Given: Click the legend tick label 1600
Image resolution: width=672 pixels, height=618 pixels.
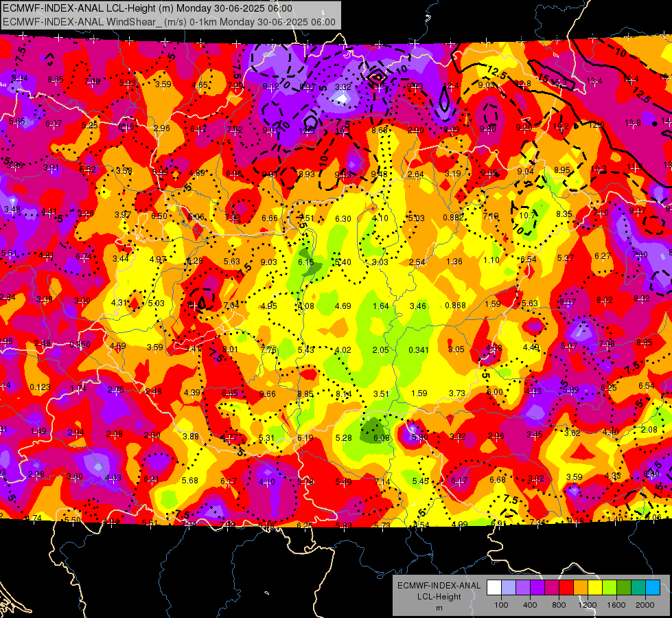Looking at the screenshot, I should (616, 605).
